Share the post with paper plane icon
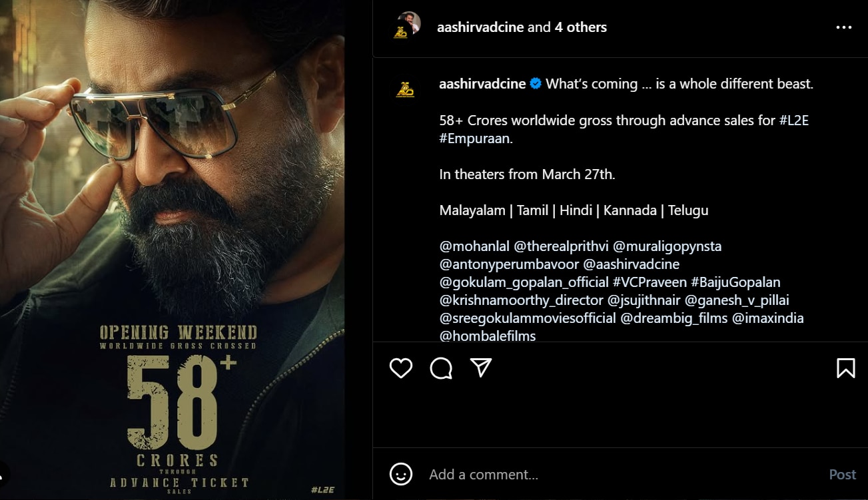868x500 pixels. (x=481, y=368)
